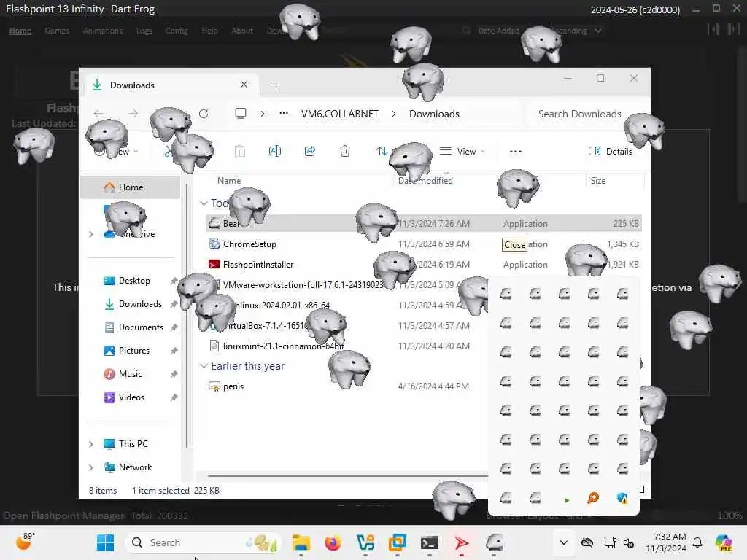This screenshot has height=560, width=747.
Task: Click the orange magnifier tray icon
Action: coord(593,499)
